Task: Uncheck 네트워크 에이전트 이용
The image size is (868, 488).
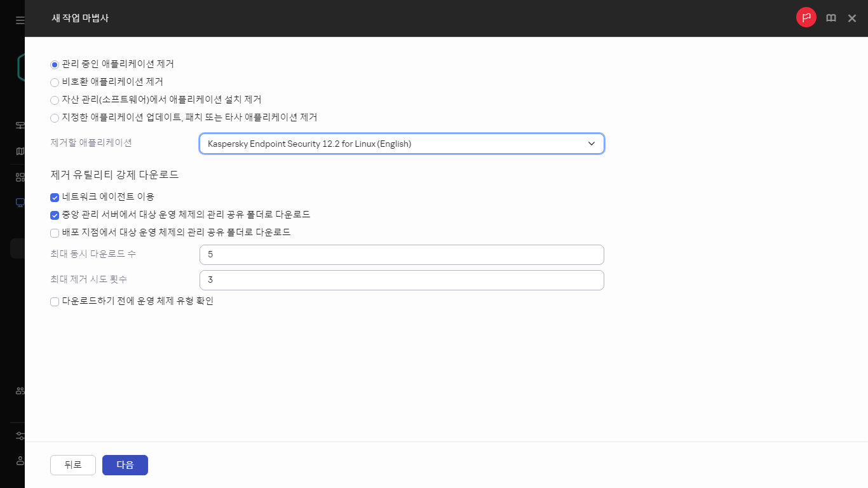Action: (x=55, y=198)
